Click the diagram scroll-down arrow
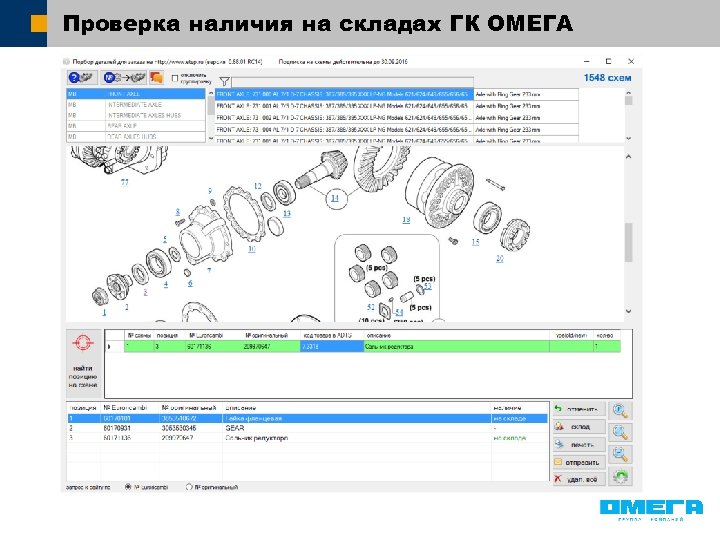The image size is (720, 540). (x=629, y=311)
